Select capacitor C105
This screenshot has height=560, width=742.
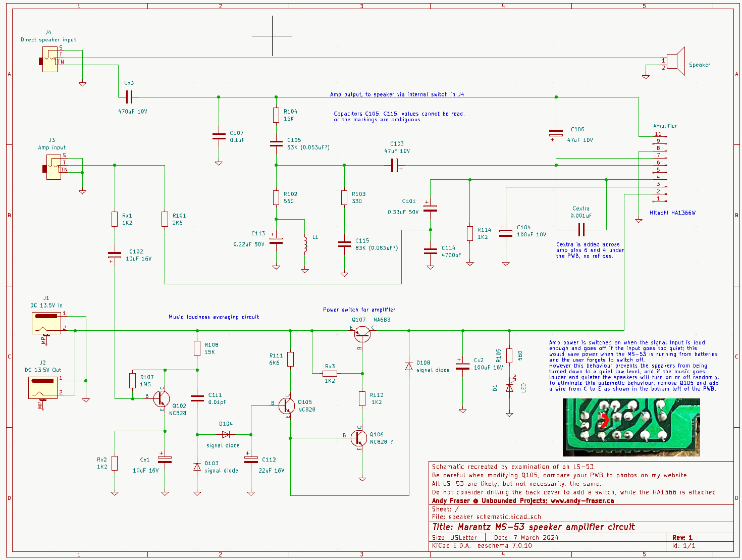(276, 143)
